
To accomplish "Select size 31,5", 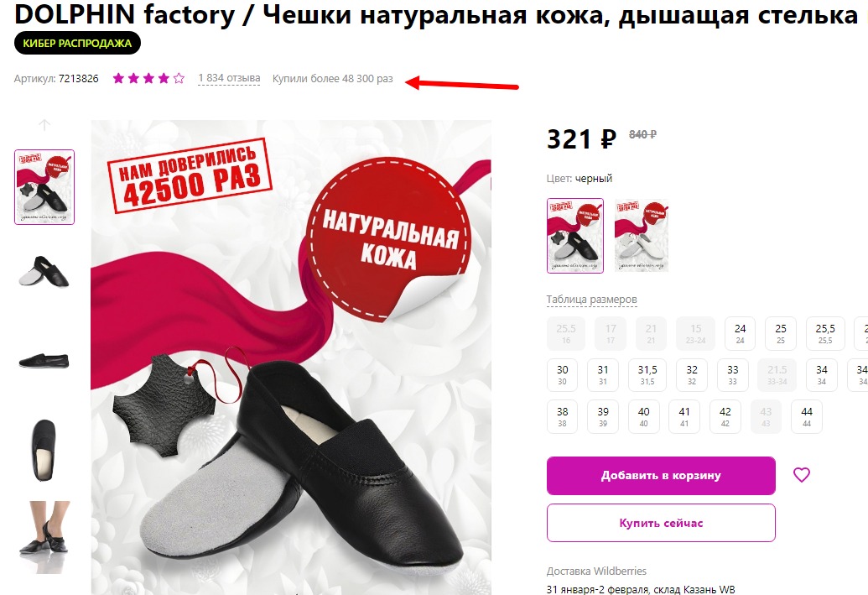I will click(x=647, y=375).
